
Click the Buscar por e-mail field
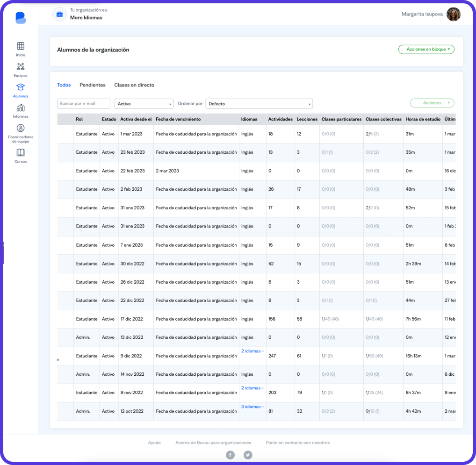[x=84, y=103]
